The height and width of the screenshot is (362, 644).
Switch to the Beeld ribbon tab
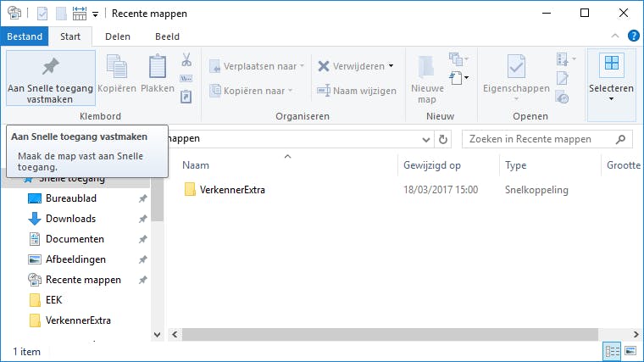coord(167,36)
